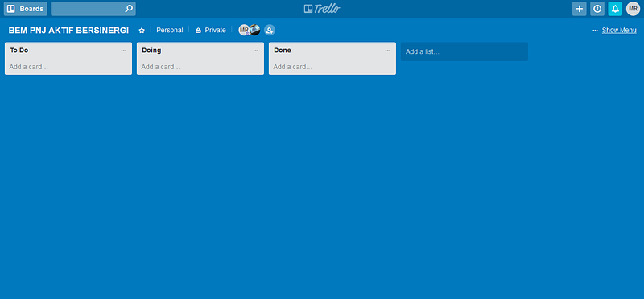Click Done list title
Image resolution: width=644 pixels, height=299 pixels.
pos(283,51)
